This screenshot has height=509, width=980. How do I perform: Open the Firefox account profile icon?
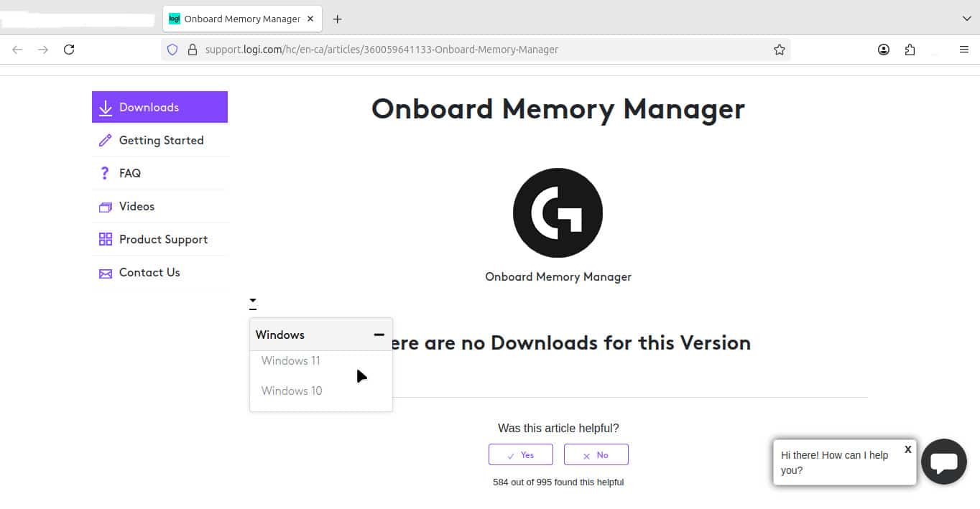[x=884, y=50]
